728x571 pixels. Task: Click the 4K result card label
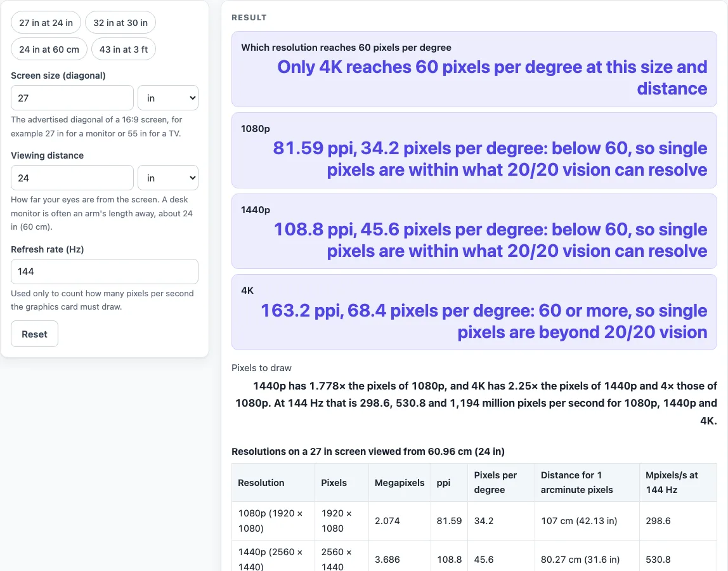point(247,291)
